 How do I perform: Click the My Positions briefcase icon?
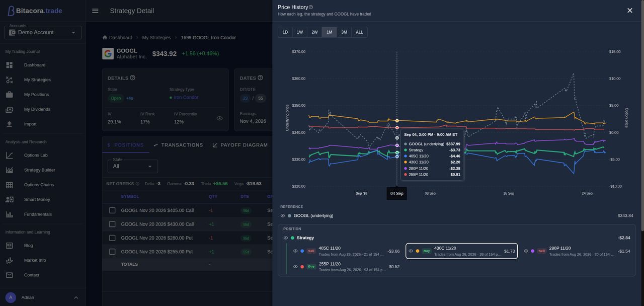click(x=9, y=95)
